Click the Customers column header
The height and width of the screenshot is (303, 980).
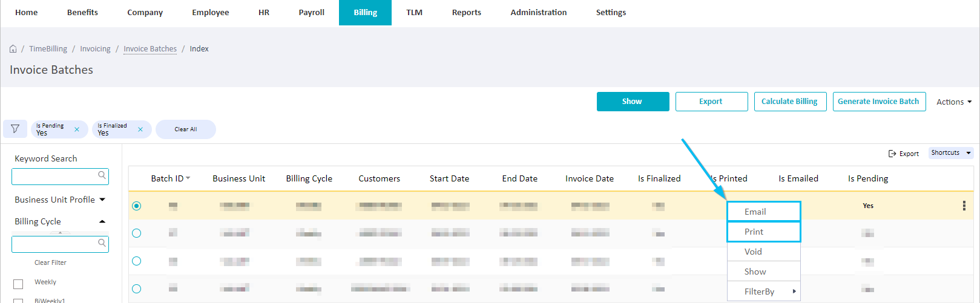pos(380,178)
